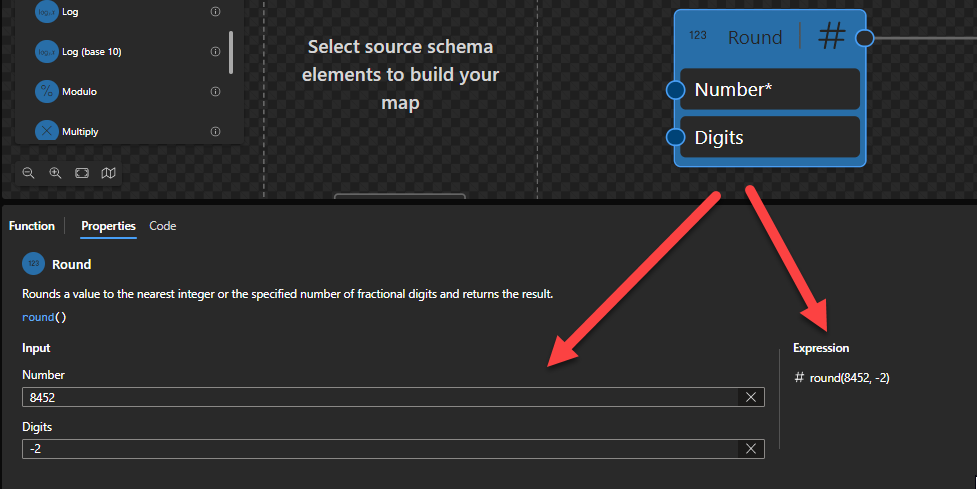Show info for the Log function
Image resolution: width=977 pixels, height=489 pixels.
[216, 11]
